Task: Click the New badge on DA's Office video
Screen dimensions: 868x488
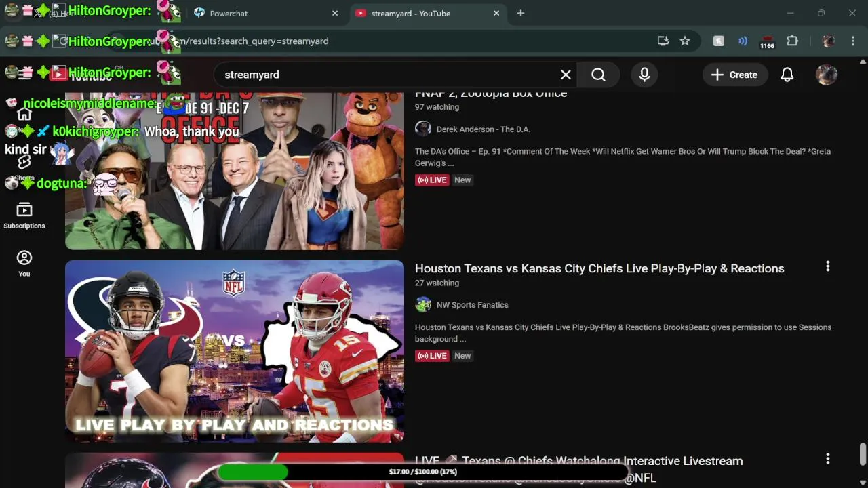Action: click(x=462, y=180)
